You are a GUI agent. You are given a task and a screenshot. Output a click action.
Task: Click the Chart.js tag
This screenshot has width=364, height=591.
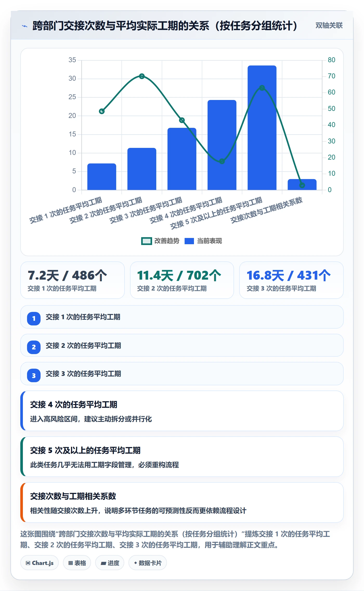pyautogui.click(x=40, y=563)
